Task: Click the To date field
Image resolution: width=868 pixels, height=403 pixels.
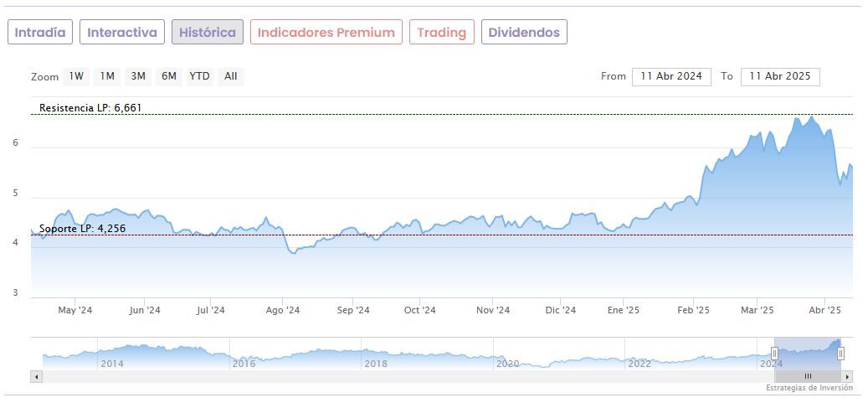Action: pyautogui.click(x=780, y=76)
